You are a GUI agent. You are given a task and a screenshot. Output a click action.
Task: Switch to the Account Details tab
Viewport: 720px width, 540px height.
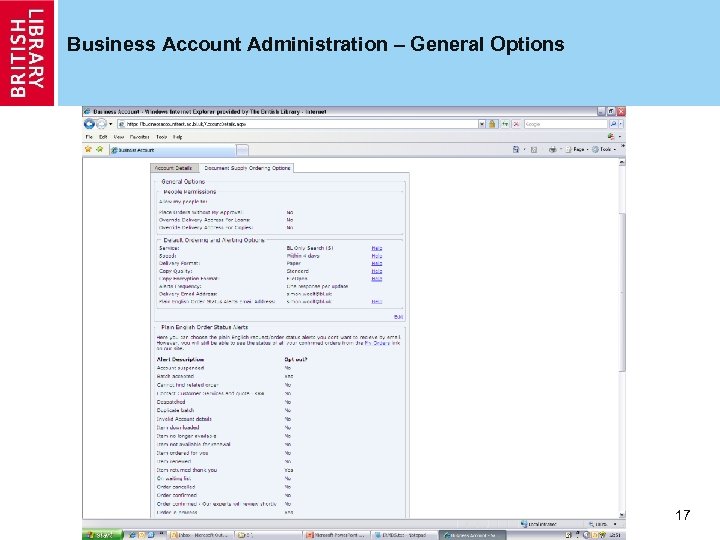(x=174, y=168)
